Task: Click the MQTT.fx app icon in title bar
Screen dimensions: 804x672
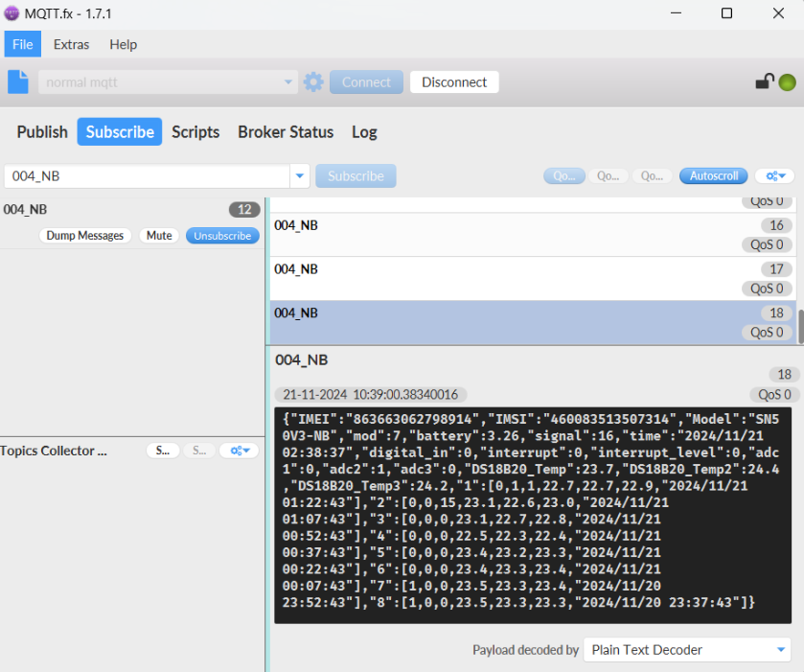Action: click(x=11, y=13)
